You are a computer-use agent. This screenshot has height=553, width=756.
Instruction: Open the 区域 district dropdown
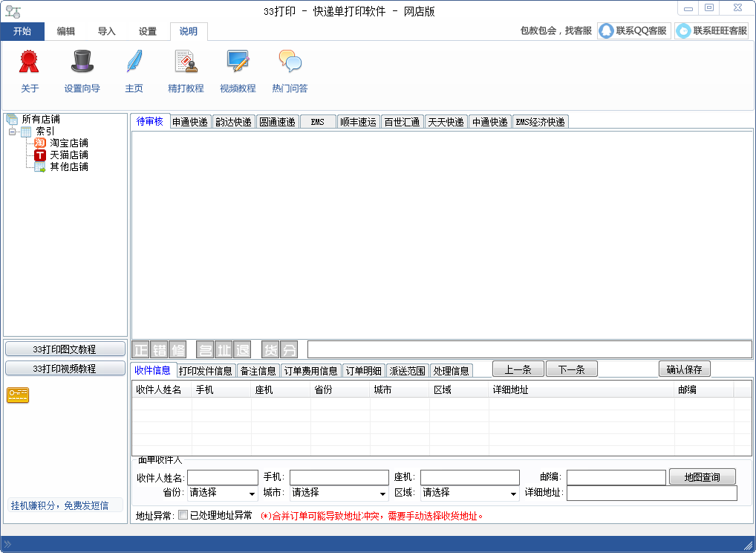pyautogui.click(x=512, y=493)
